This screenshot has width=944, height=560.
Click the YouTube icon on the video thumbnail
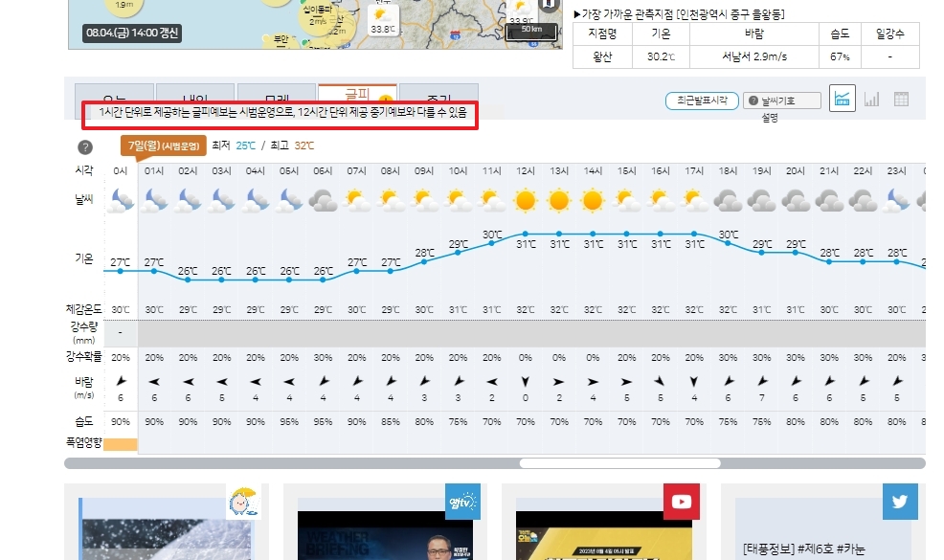coord(681,500)
